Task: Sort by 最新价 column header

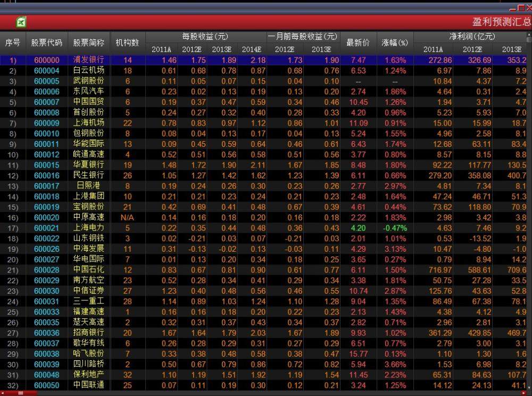Action: [358, 43]
